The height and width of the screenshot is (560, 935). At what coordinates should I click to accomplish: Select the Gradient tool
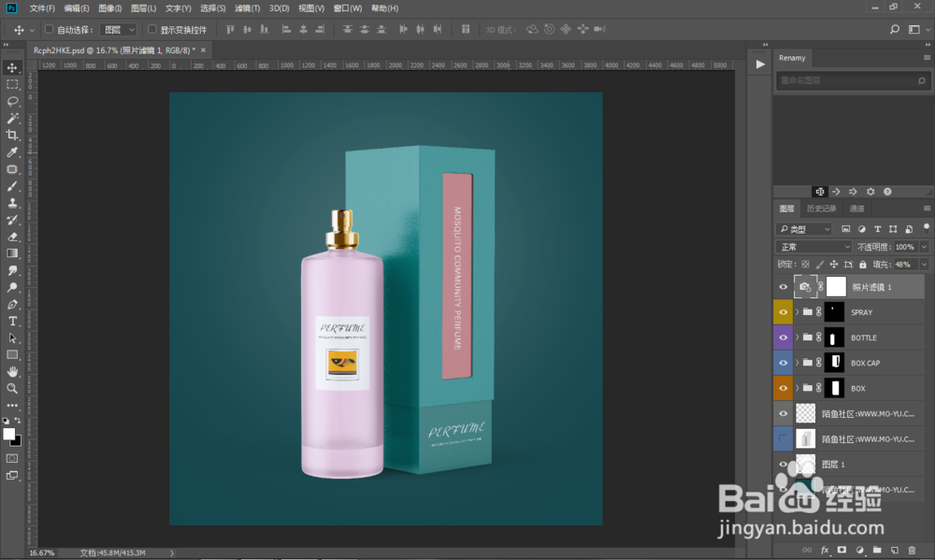pos(12,253)
